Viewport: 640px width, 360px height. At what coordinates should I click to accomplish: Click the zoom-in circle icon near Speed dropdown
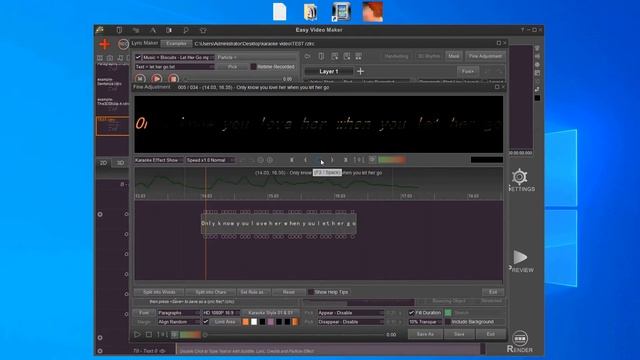point(270,160)
